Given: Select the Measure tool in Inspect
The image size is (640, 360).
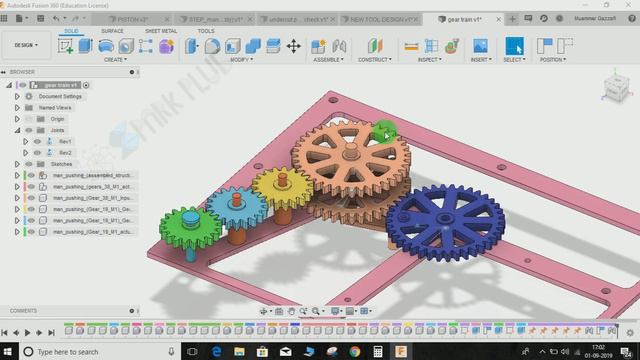Looking at the screenshot, I should (411, 47).
